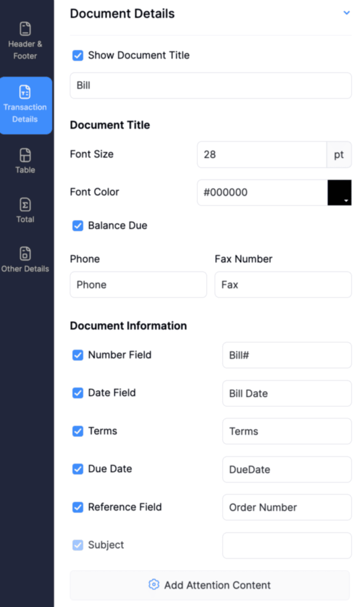Image resolution: width=364 pixels, height=607 pixels.
Task: Disable the Balance Due checkbox
Action: (x=78, y=225)
